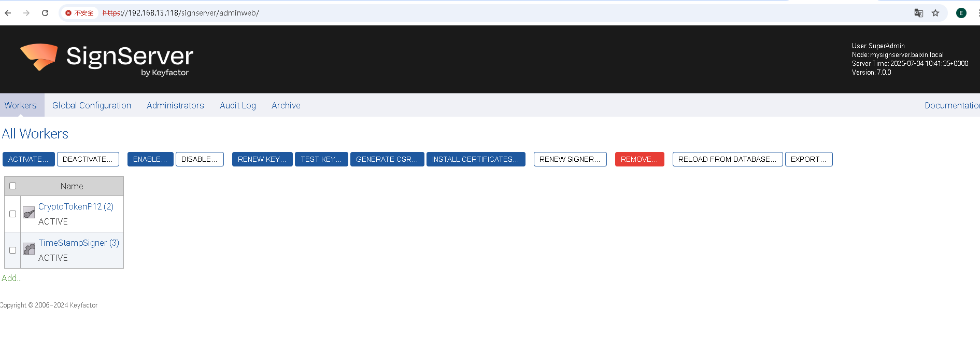Screen dimensions: 980x363
Task: Open the translate page icon
Action: click(x=918, y=13)
